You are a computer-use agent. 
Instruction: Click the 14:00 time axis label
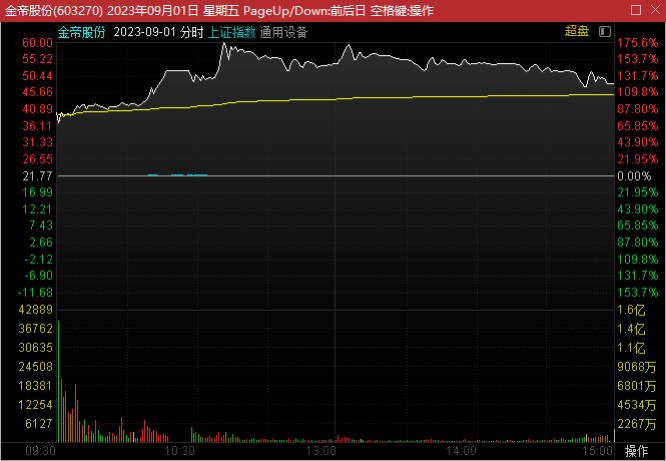461,451
